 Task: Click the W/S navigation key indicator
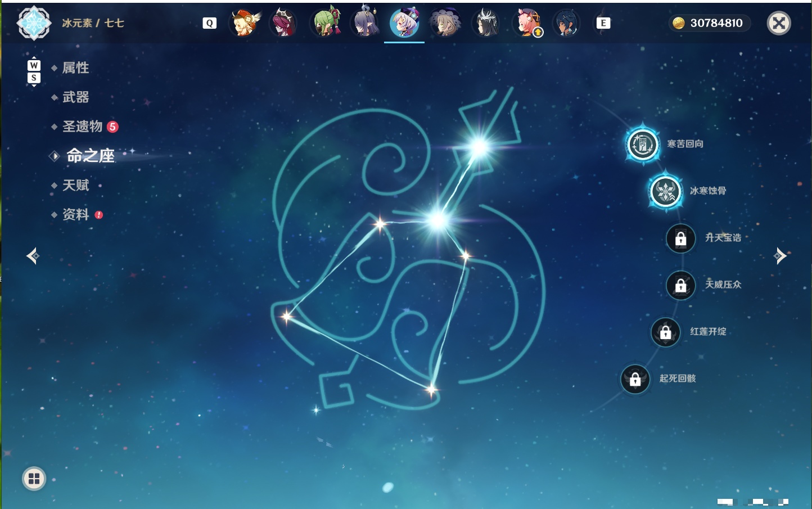(x=34, y=71)
